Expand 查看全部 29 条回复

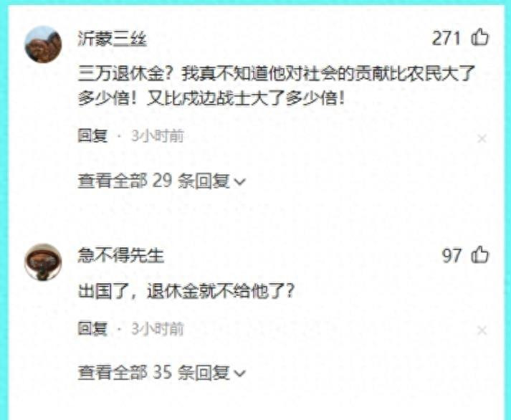tap(161, 181)
